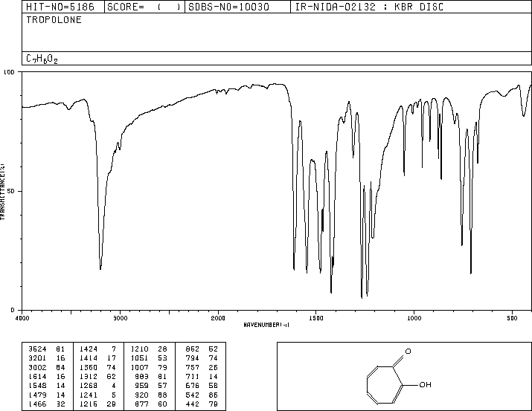Select the 711 peak entry in table

[202, 376]
